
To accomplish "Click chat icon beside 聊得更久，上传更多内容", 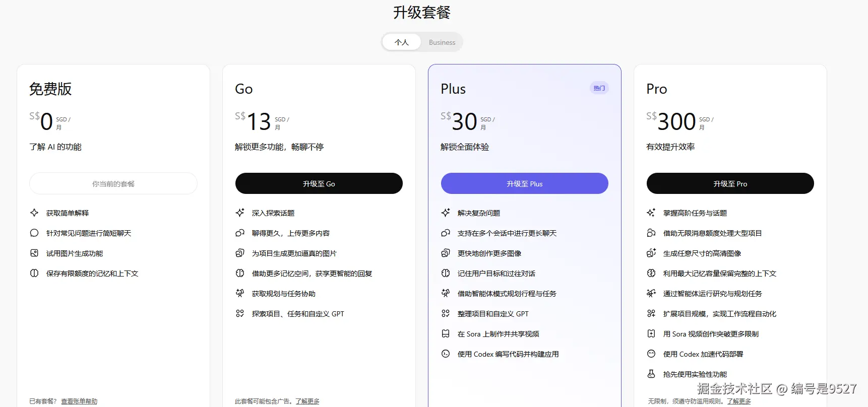I will (x=240, y=233).
